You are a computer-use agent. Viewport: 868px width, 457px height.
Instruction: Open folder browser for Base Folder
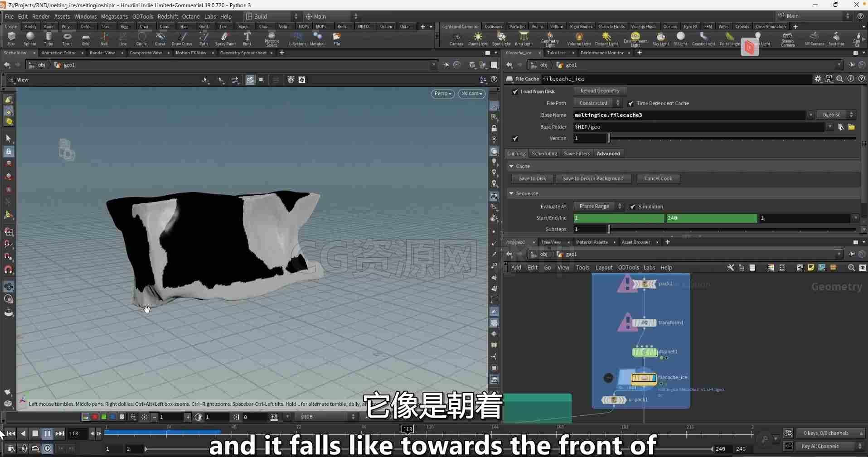pos(851,127)
